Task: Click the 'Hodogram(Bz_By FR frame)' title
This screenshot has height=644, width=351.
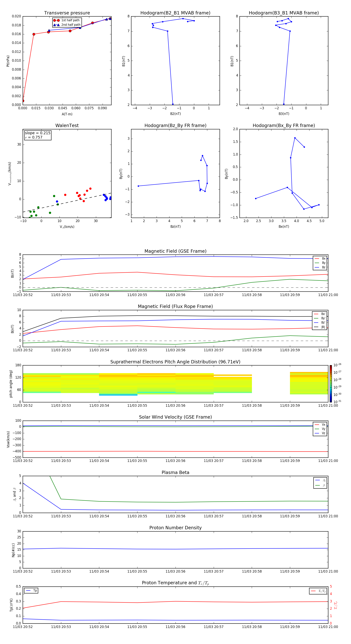Action: (x=175, y=125)
